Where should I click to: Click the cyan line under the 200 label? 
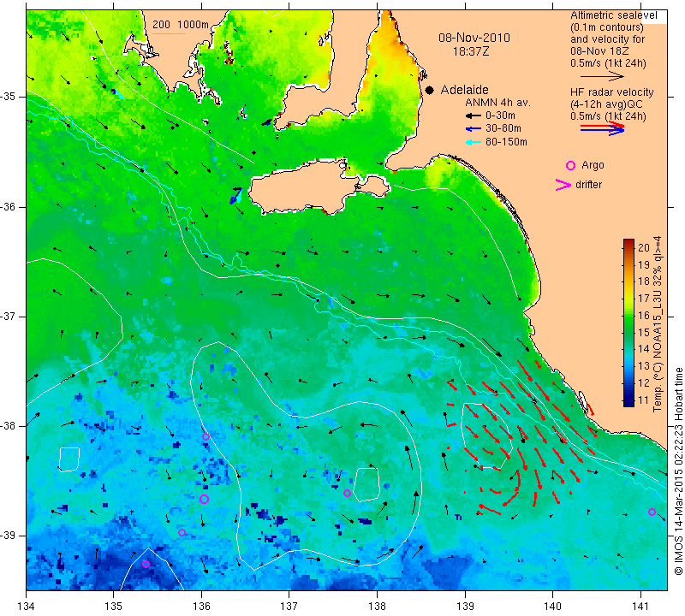pyautogui.click(x=169, y=33)
